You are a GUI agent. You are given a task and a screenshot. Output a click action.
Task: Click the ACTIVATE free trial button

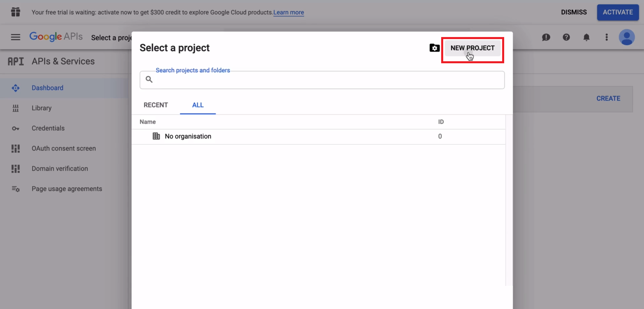pyautogui.click(x=618, y=12)
